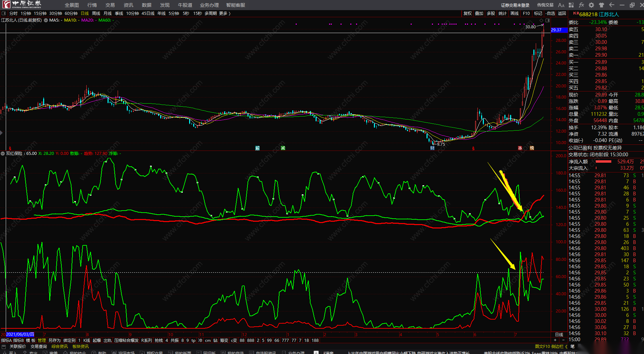This screenshot has width=644, height=354.
Task: Click the F10 button
Action: pos(526,13)
